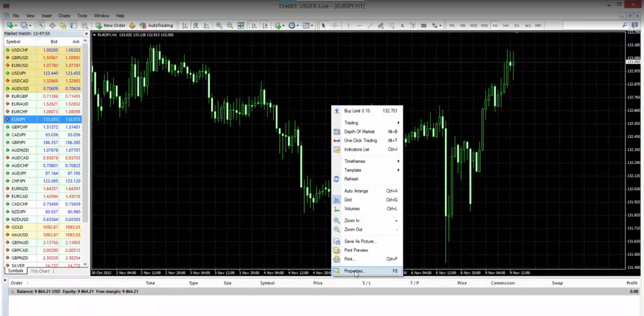Toggle Grid in context menu

coord(367,200)
